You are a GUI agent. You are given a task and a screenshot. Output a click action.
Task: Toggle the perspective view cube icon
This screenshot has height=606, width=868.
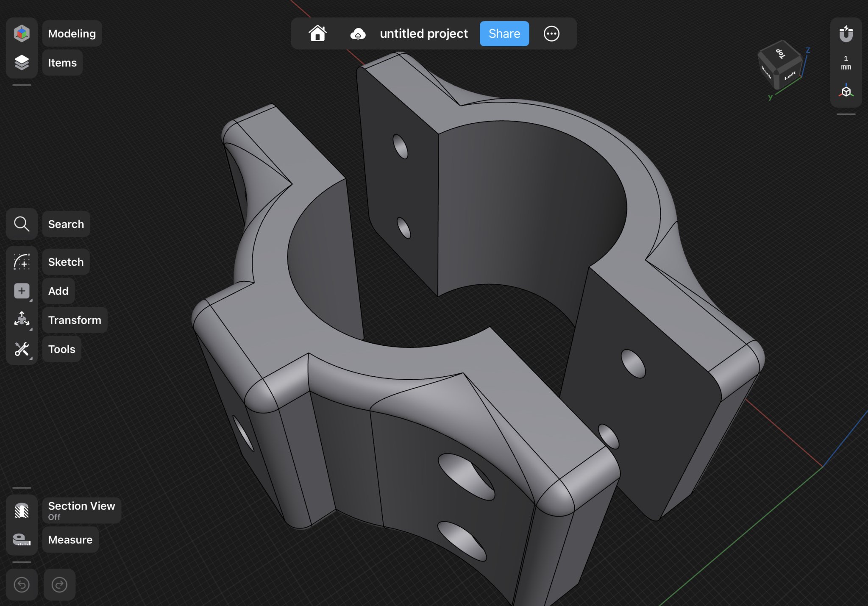coord(846,92)
